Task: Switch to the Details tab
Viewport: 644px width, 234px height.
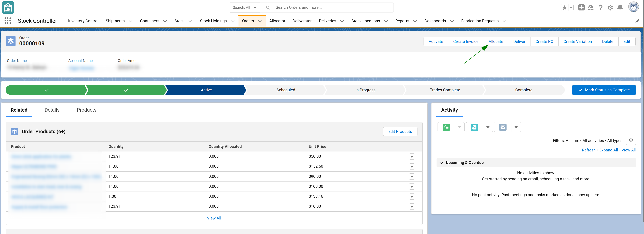Action: 52,110
